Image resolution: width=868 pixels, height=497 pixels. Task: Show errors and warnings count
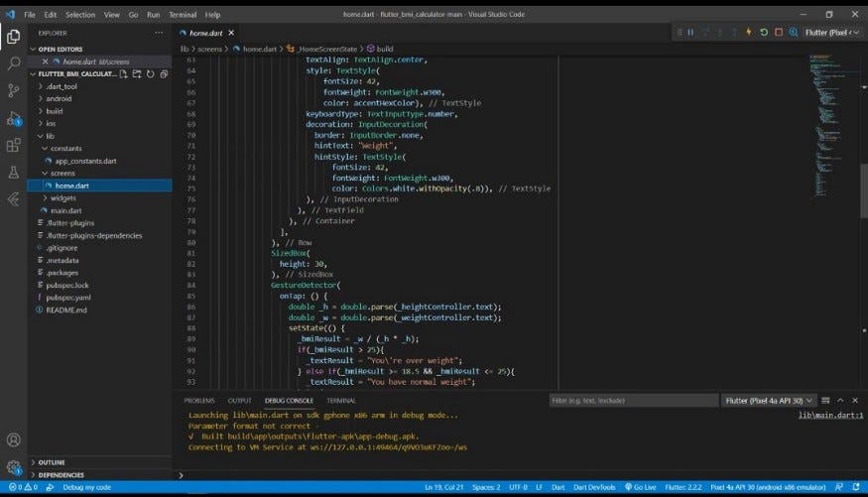[23, 487]
